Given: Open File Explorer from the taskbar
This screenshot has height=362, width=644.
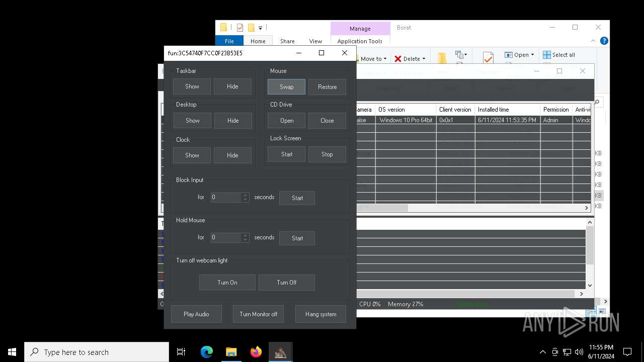Looking at the screenshot, I should (x=231, y=352).
